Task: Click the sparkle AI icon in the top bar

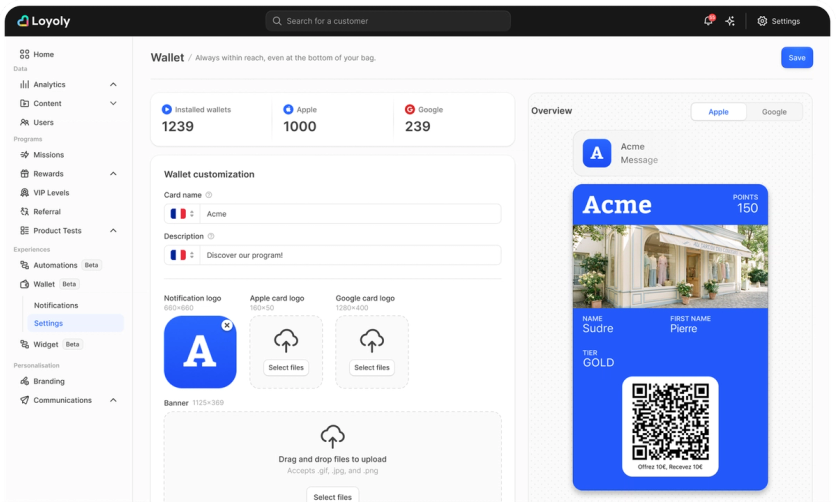Action: (x=730, y=21)
